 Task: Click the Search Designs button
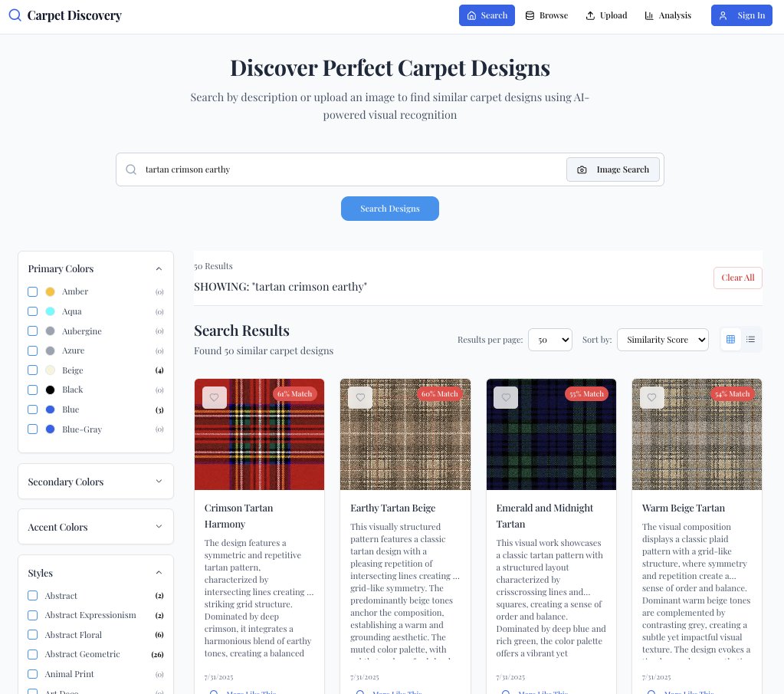(390, 209)
